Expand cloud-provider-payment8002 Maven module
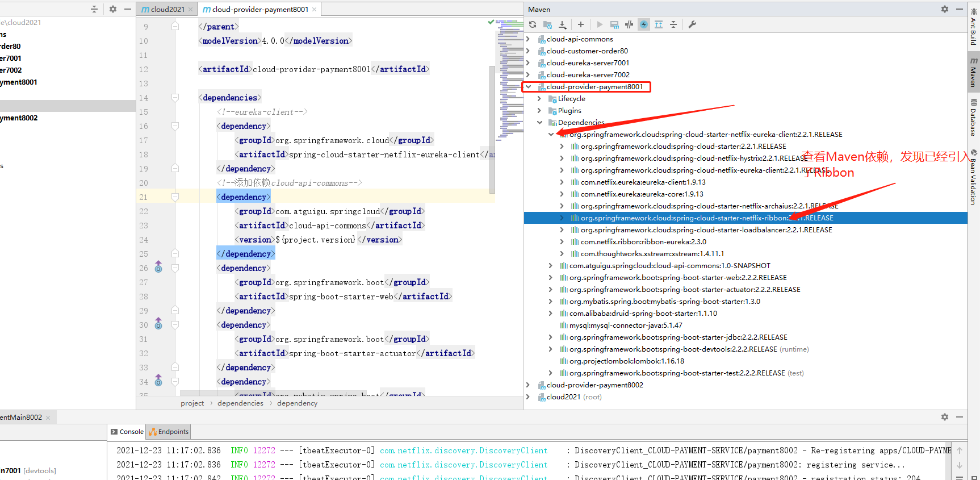 (x=528, y=385)
